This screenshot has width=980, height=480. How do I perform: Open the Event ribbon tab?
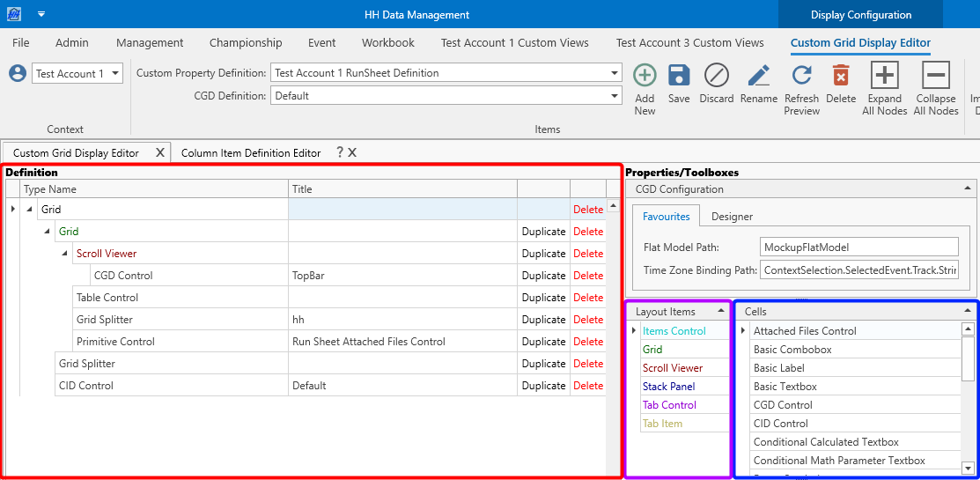pyautogui.click(x=322, y=42)
